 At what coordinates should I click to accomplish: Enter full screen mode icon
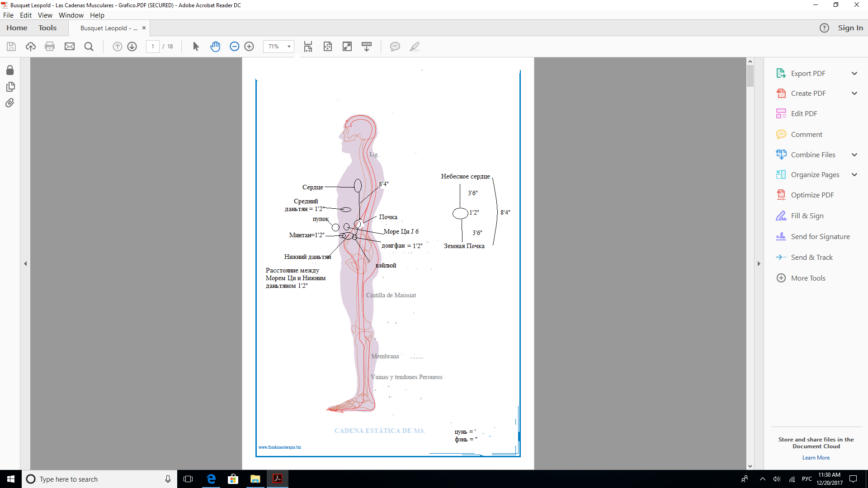[347, 47]
